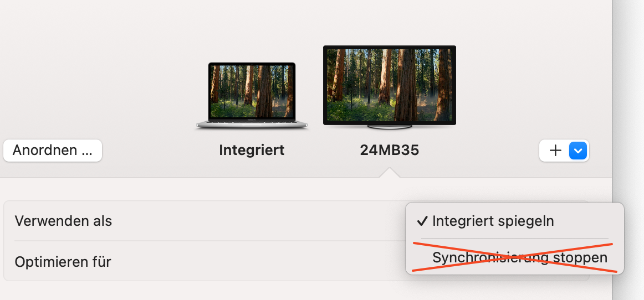
Task: Choose the Integriert spiegeln menu option
Action: pyautogui.click(x=493, y=221)
